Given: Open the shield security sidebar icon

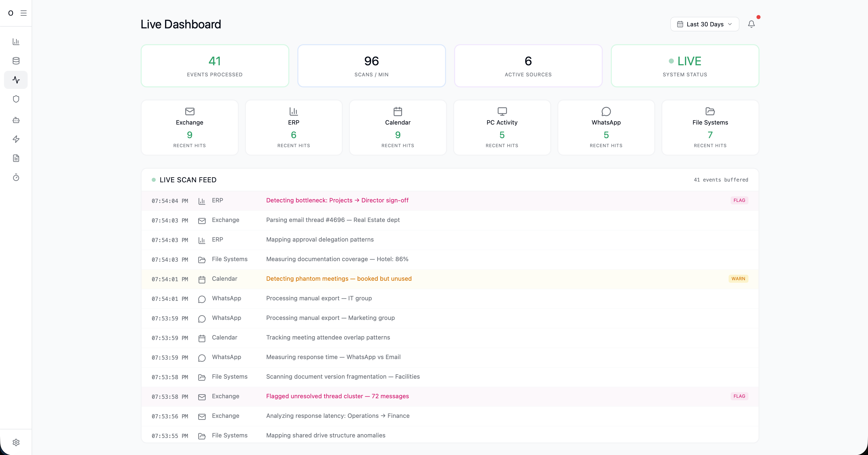Looking at the screenshot, I should click(16, 99).
